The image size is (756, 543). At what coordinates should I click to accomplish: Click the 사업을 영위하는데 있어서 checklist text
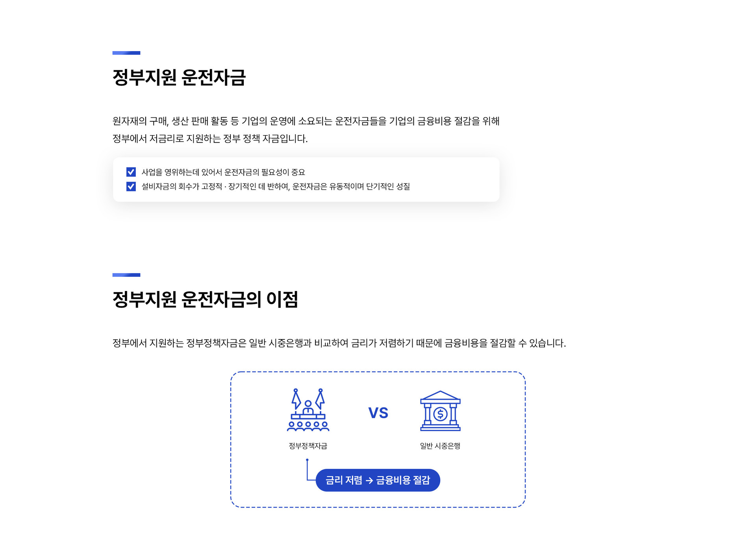coord(223,172)
